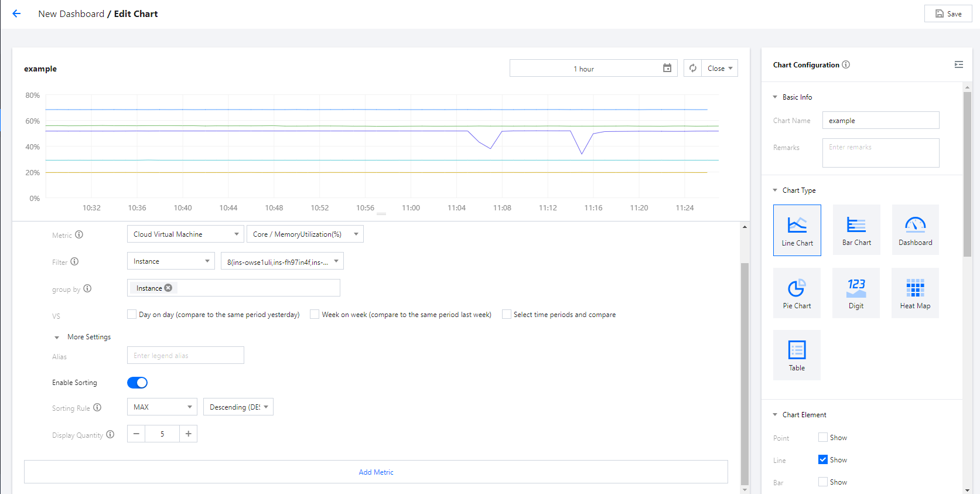Image resolution: width=980 pixels, height=494 pixels.
Task: Increase display quantity with plus button
Action: [x=188, y=434]
